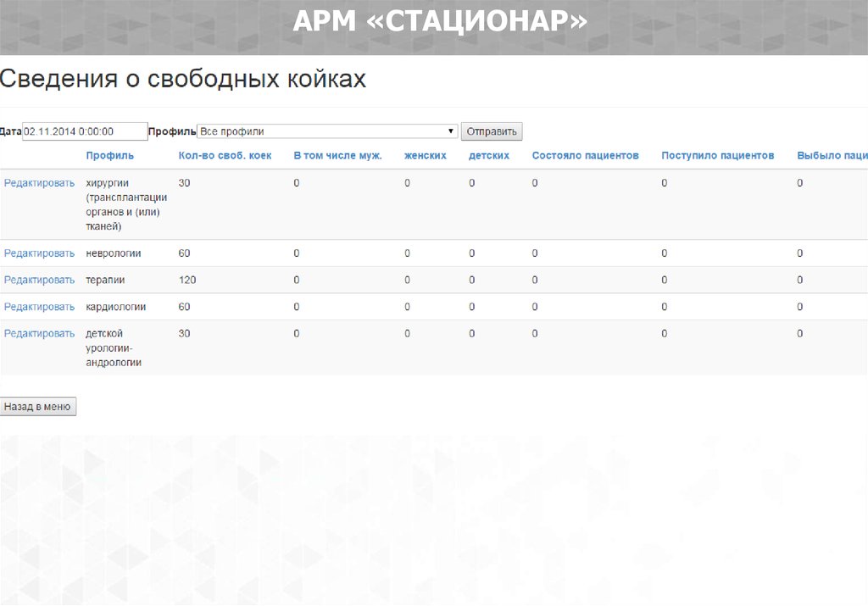The height and width of the screenshot is (606, 868).
Task: Click Поступило пациентов column header
Action: pyautogui.click(x=717, y=156)
